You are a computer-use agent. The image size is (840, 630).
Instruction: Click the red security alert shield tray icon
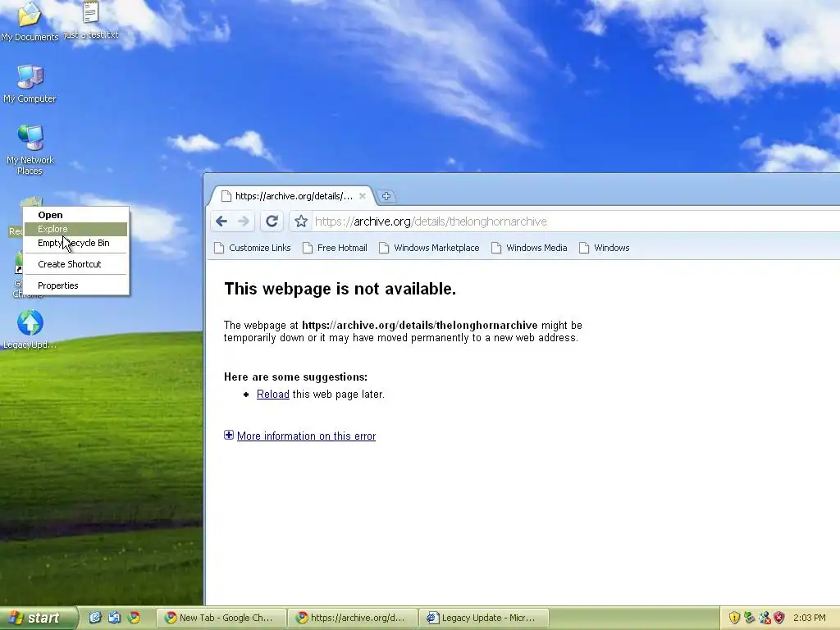pos(779,618)
